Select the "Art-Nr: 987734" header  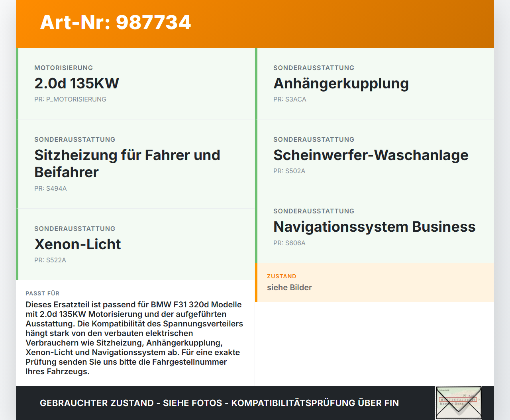point(115,23)
